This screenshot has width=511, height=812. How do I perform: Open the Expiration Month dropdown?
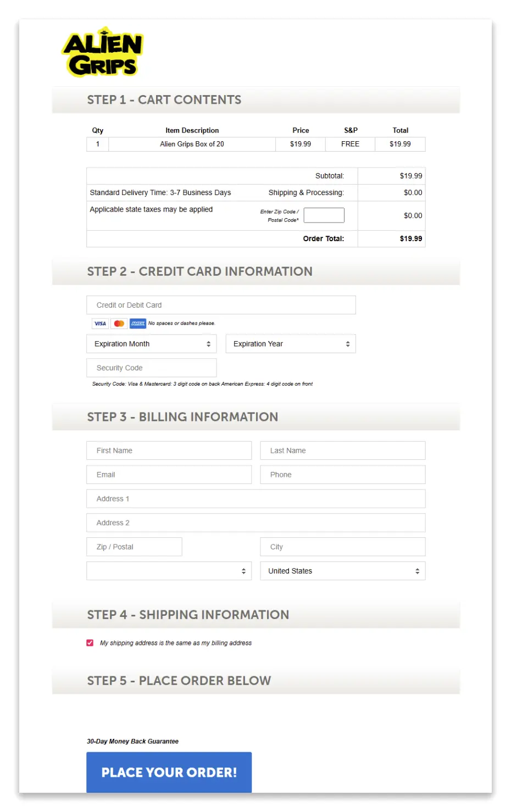point(151,343)
